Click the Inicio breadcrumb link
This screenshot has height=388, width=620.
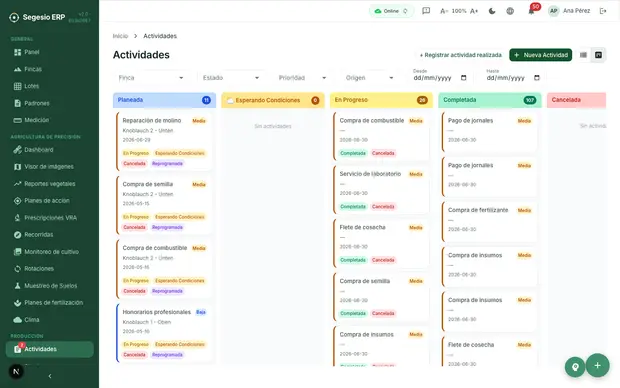tap(120, 36)
